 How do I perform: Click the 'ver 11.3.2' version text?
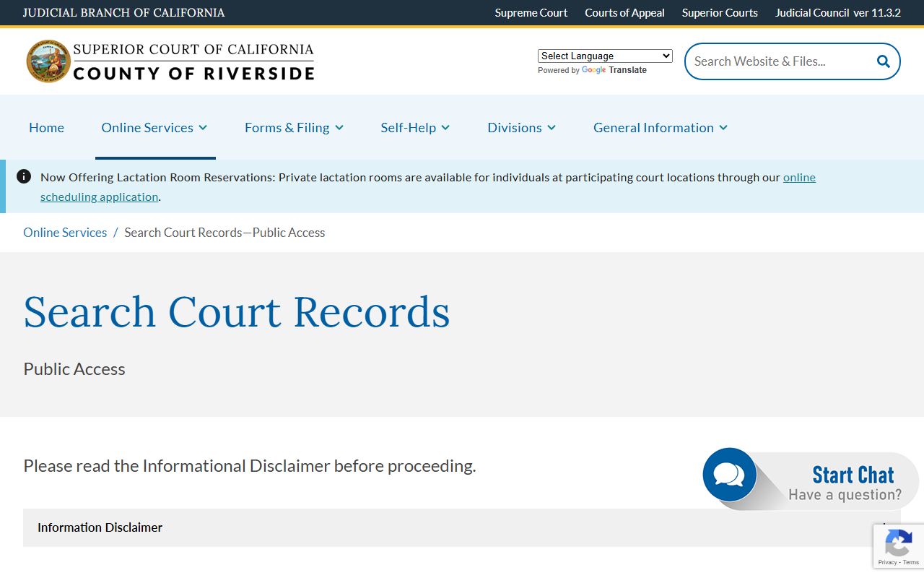click(877, 13)
